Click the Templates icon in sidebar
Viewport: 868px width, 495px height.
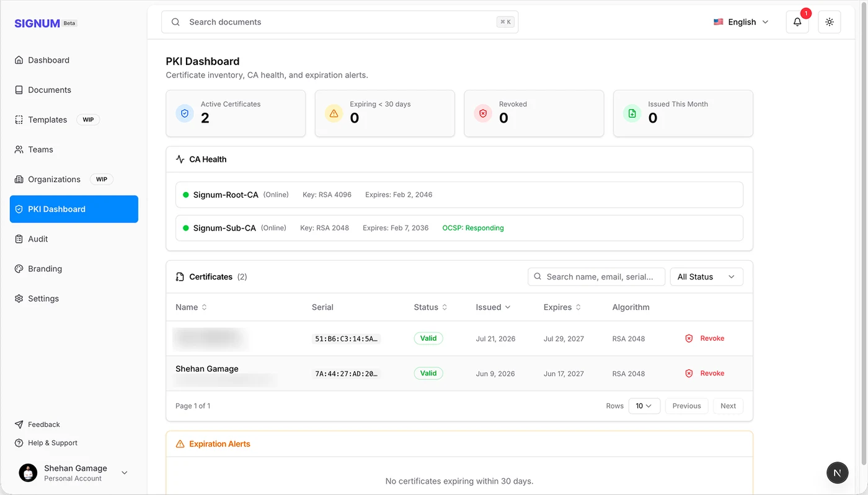click(19, 120)
